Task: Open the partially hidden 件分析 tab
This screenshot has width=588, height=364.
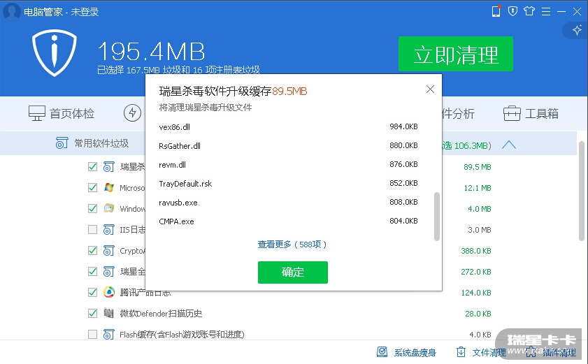Action: tap(458, 113)
